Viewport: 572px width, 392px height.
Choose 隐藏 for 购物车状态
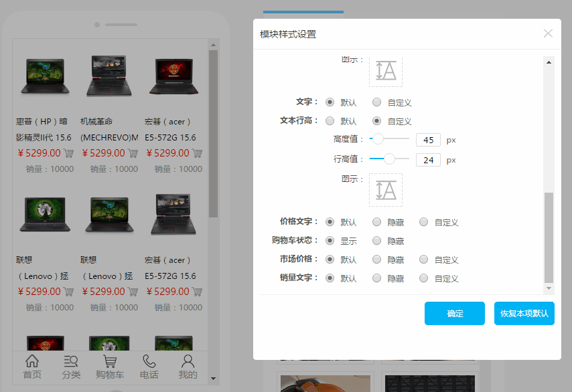[377, 241]
